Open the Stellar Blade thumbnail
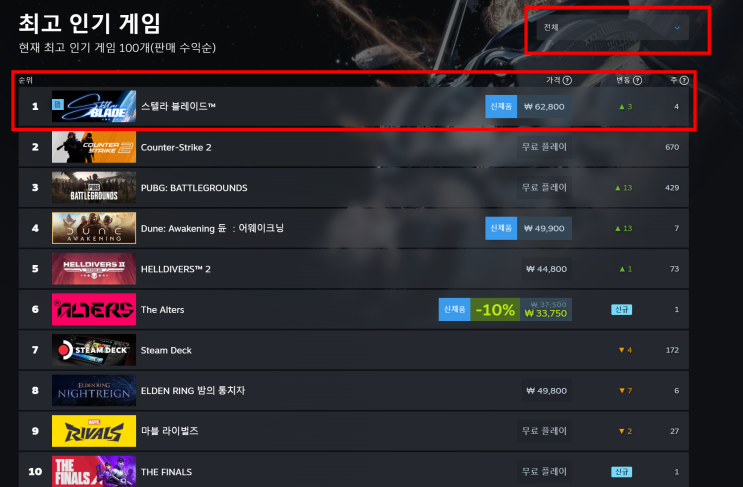The height and width of the screenshot is (487, 743). point(94,107)
